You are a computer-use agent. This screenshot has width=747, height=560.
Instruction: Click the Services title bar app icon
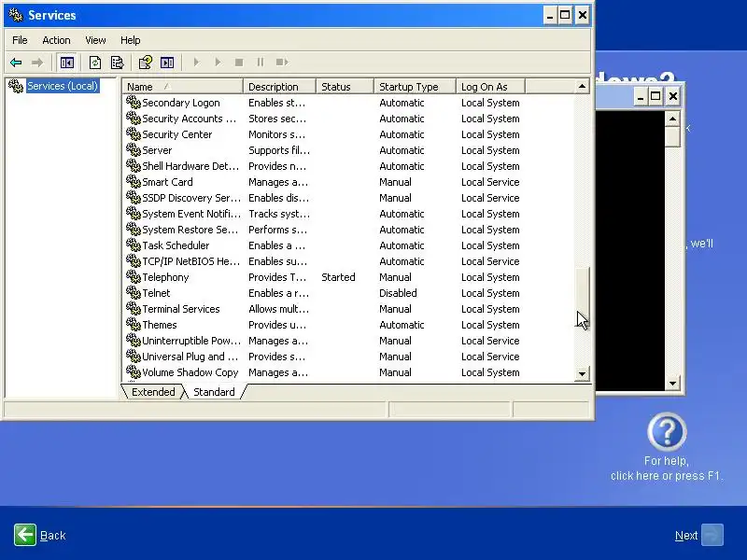point(16,15)
